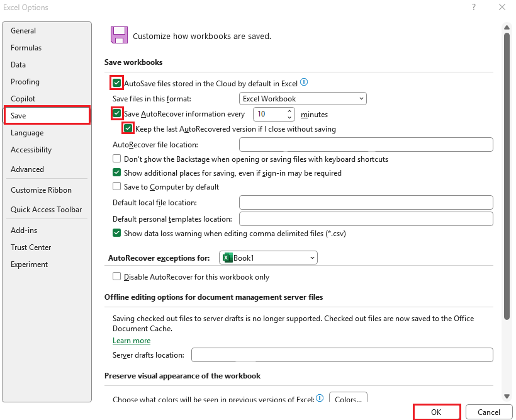Screen dimensions: 516x420
Task: Click the Excel icon in Book1 dropdown
Action: coord(227,258)
